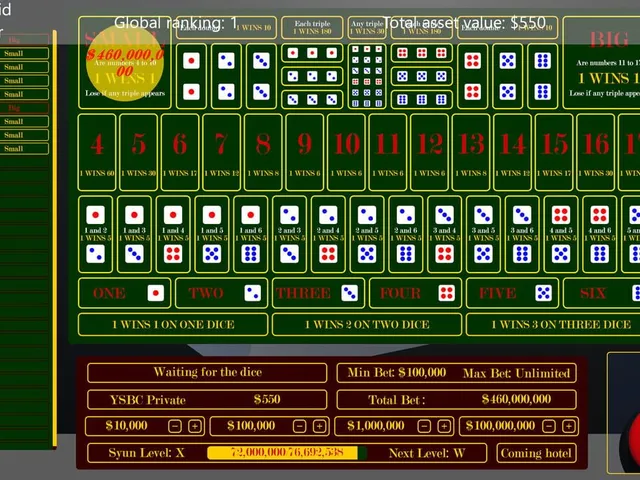
Task: Decrease the $100,000,000 chip bet
Action: click(549, 427)
